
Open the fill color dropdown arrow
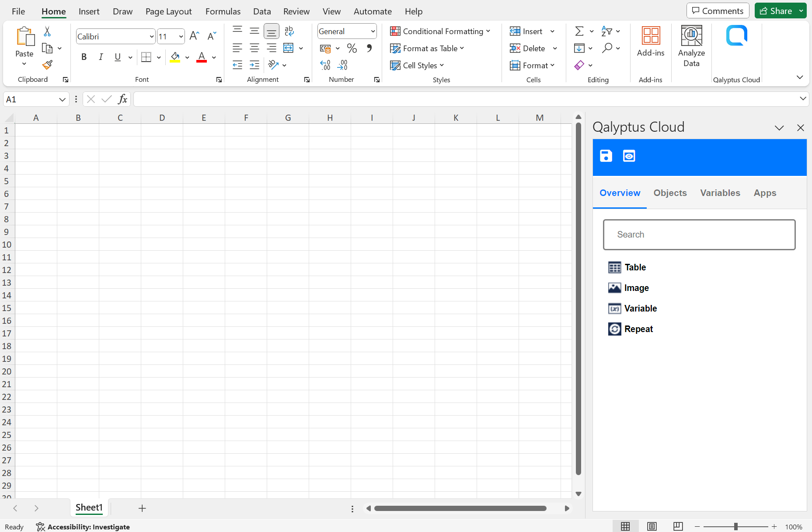tap(187, 57)
